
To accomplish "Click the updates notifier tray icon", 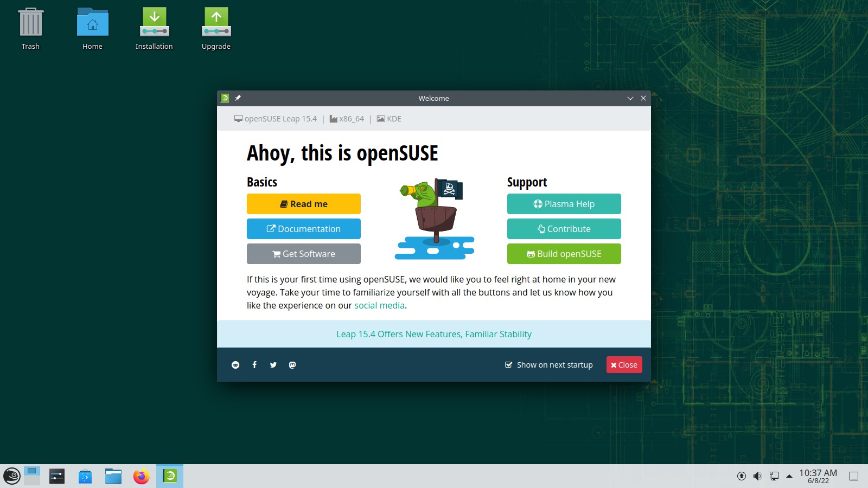I will [x=742, y=476].
